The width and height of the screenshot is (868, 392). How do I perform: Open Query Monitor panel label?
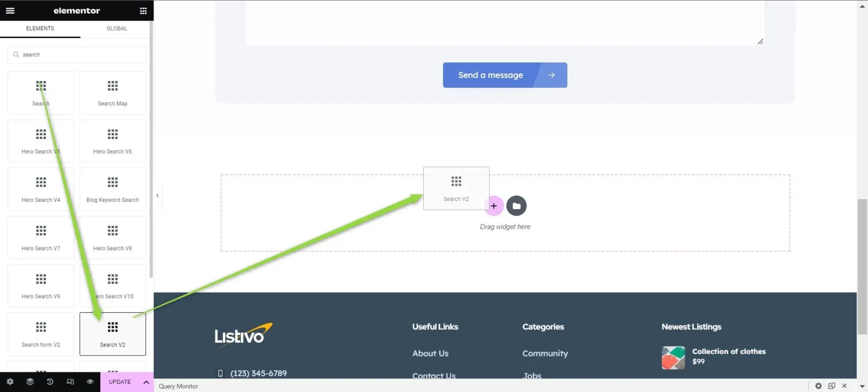point(178,387)
